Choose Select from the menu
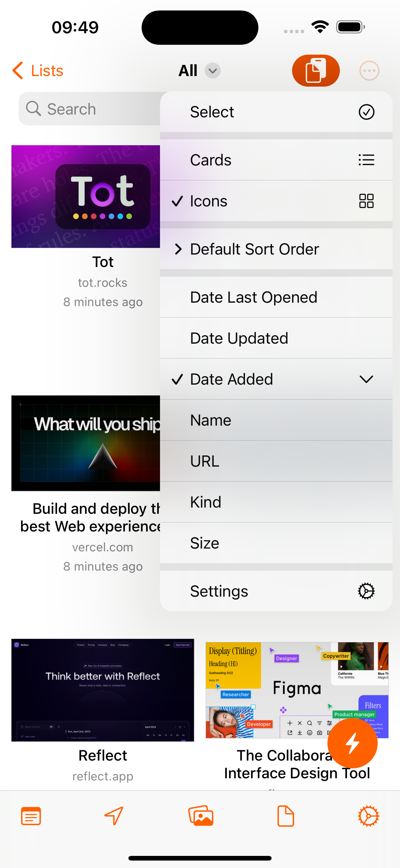 (276, 112)
